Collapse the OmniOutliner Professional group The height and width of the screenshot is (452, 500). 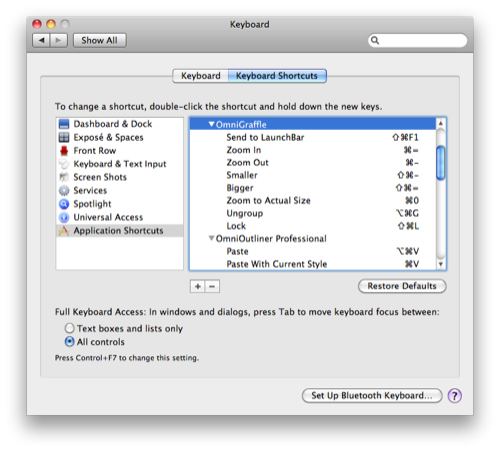211,238
